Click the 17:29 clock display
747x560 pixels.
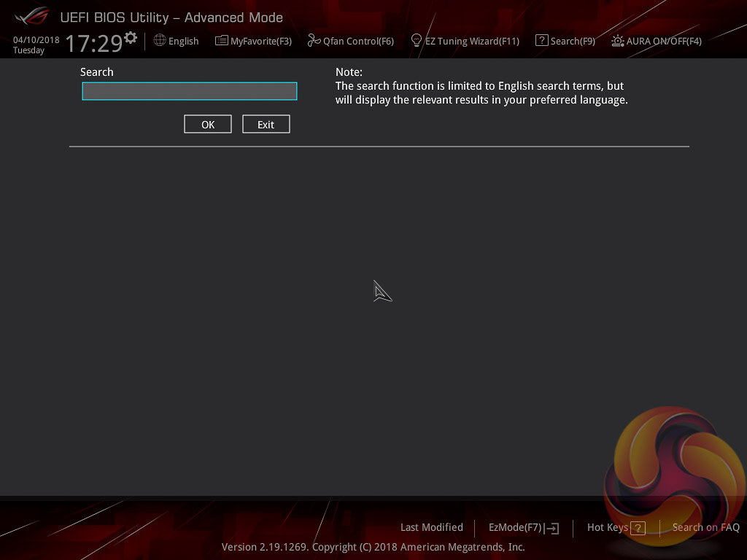click(94, 43)
